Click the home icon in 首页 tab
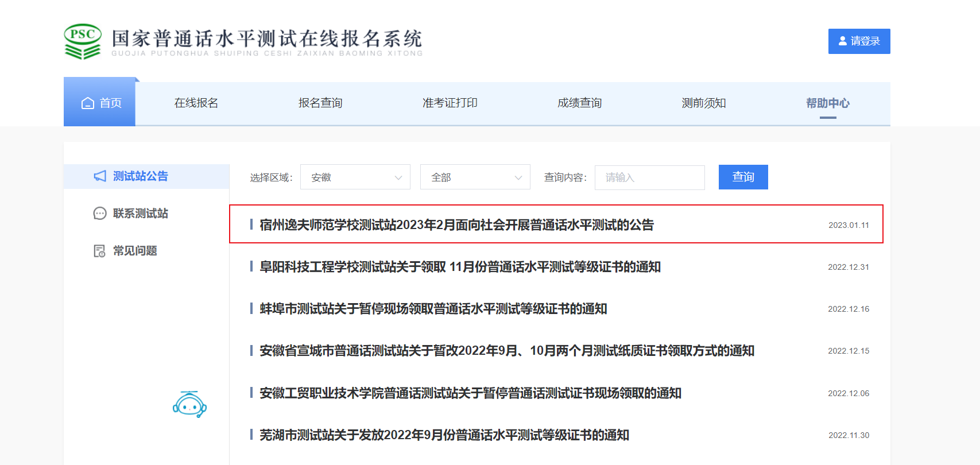Viewport: 980px width, 465px height. 88,103
